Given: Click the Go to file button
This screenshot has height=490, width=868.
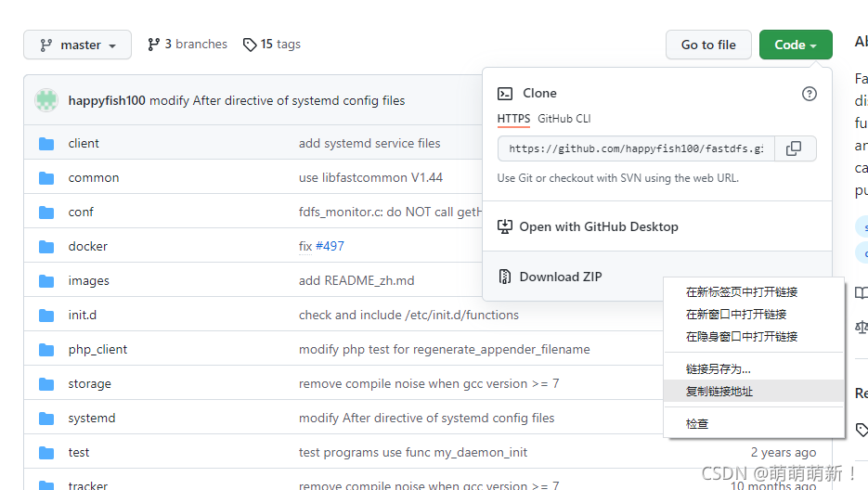Looking at the screenshot, I should (708, 45).
